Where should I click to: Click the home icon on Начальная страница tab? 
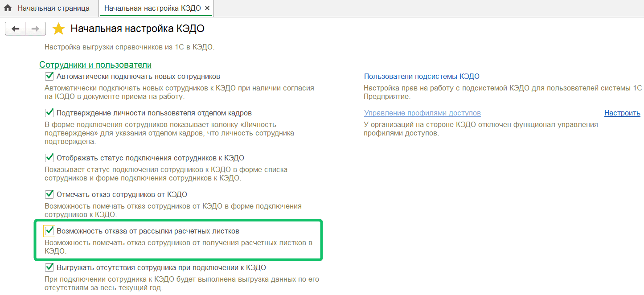click(x=8, y=8)
